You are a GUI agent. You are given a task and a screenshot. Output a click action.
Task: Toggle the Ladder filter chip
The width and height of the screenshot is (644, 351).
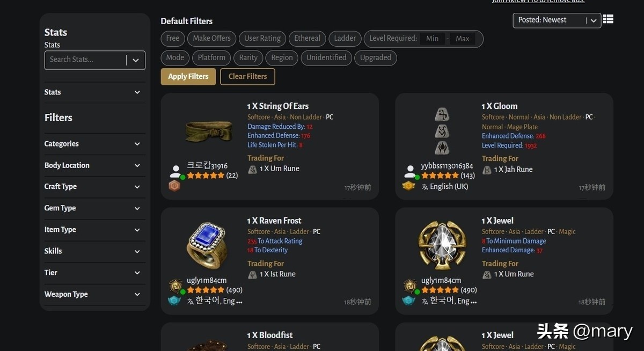tap(345, 39)
